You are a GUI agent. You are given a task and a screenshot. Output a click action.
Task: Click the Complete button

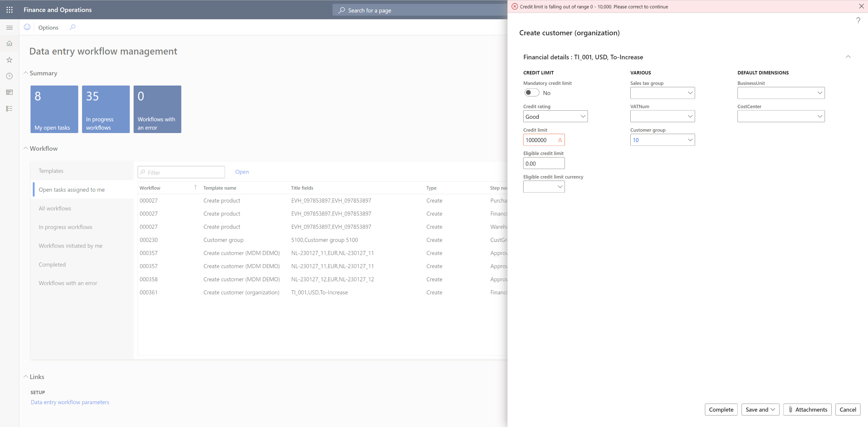(x=721, y=409)
